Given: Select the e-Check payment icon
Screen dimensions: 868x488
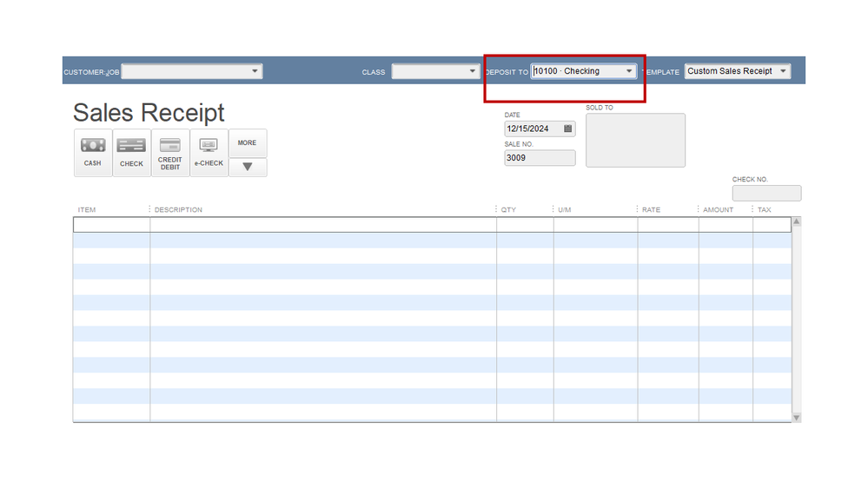Looking at the screenshot, I should click(x=209, y=153).
